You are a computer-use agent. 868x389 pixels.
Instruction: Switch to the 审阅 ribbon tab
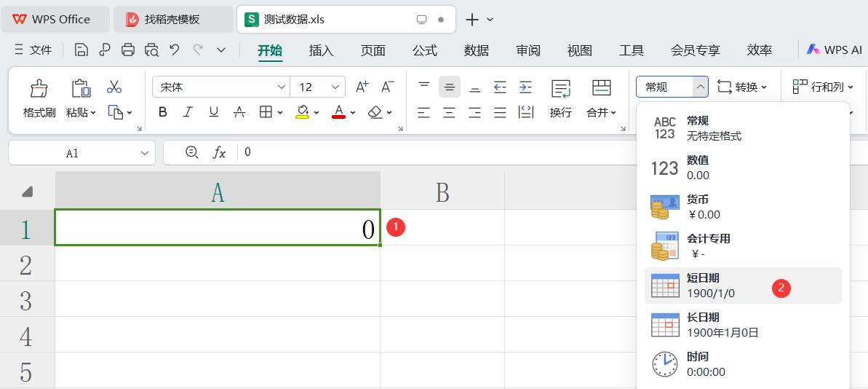pyautogui.click(x=528, y=50)
